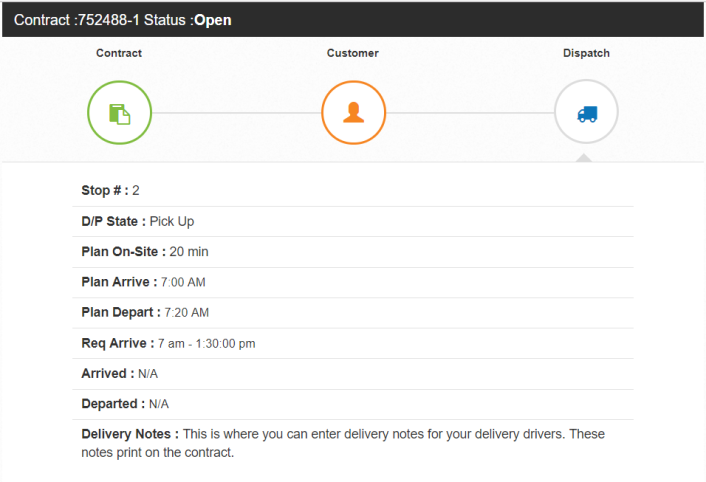Switch to the Dispatch step label

tap(586, 53)
